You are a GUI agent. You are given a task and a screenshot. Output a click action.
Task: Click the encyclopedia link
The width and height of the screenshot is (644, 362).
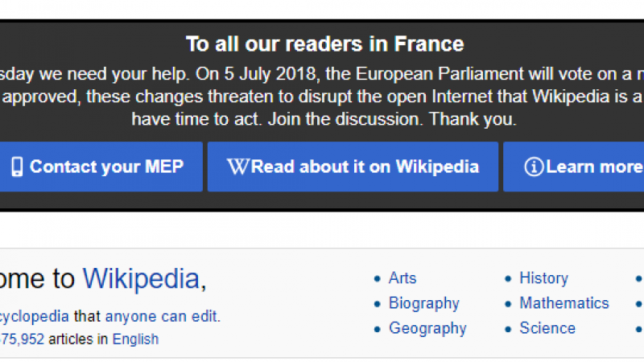(32, 316)
